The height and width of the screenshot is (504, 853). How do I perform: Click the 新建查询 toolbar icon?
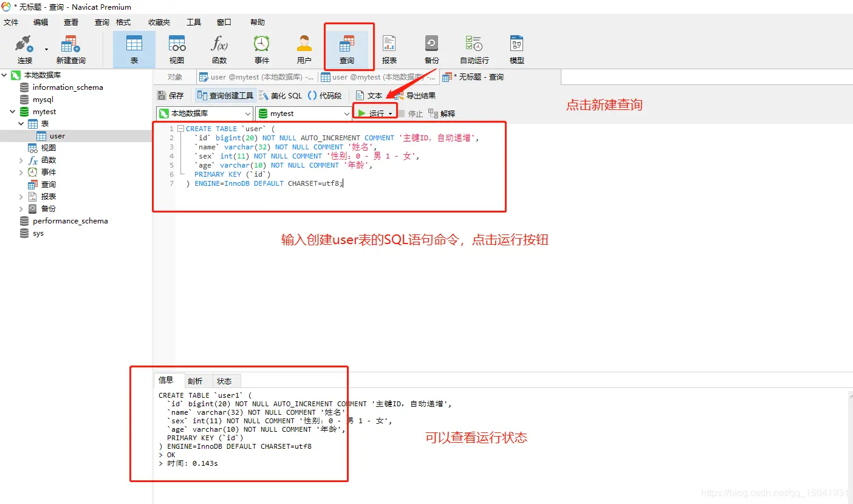[70, 49]
